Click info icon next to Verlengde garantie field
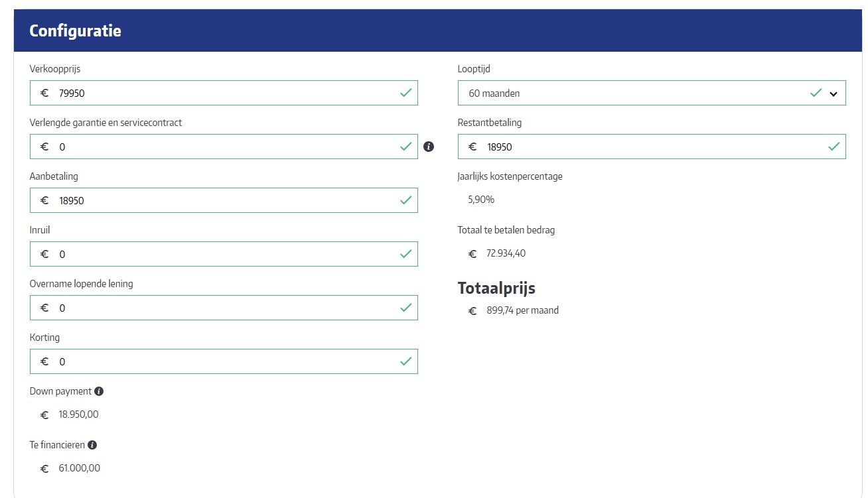The image size is (868, 498). click(429, 147)
